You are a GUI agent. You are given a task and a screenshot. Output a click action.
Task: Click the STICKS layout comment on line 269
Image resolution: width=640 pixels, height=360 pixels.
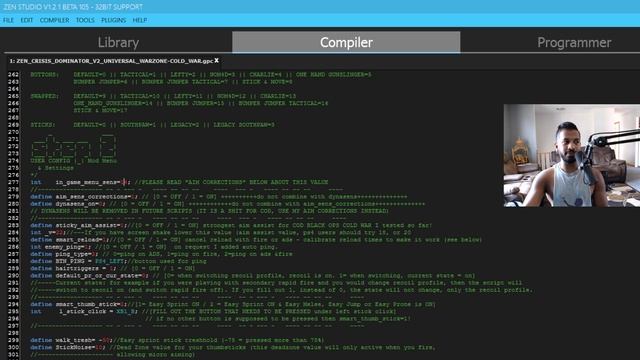pos(153,125)
